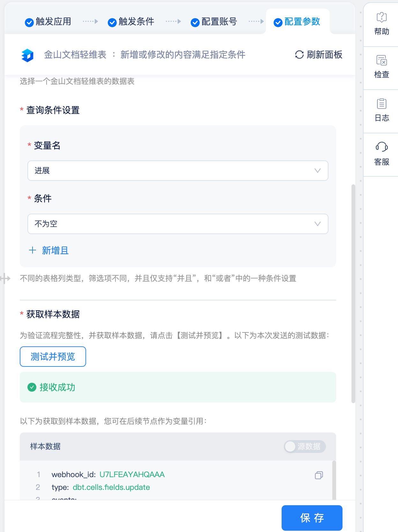
Task: Click the panel's vertical scrollbar
Action: click(x=353, y=293)
